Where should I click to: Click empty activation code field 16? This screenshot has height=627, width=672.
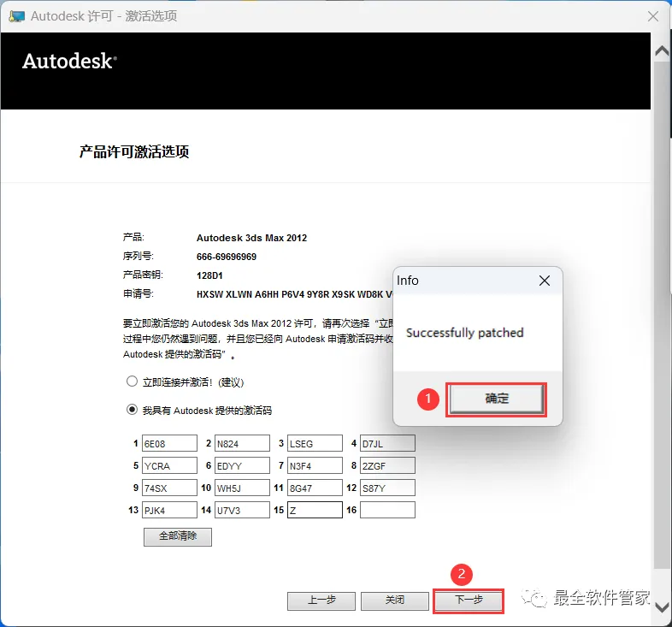[387, 511]
